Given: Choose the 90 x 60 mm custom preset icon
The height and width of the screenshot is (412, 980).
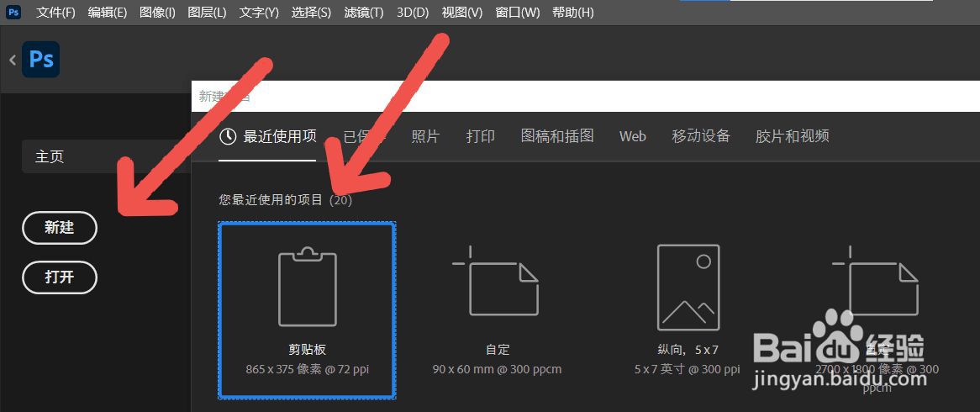Looking at the screenshot, I should [x=496, y=281].
